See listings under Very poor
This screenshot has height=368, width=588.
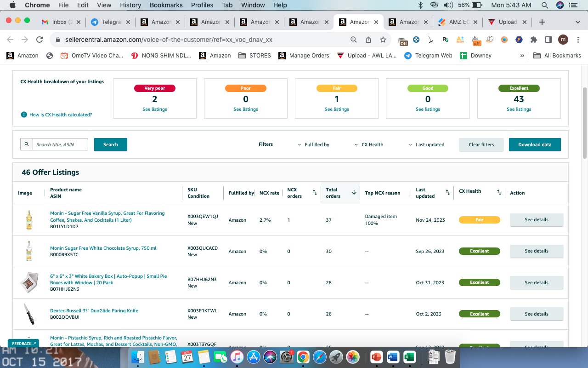[155, 109]
